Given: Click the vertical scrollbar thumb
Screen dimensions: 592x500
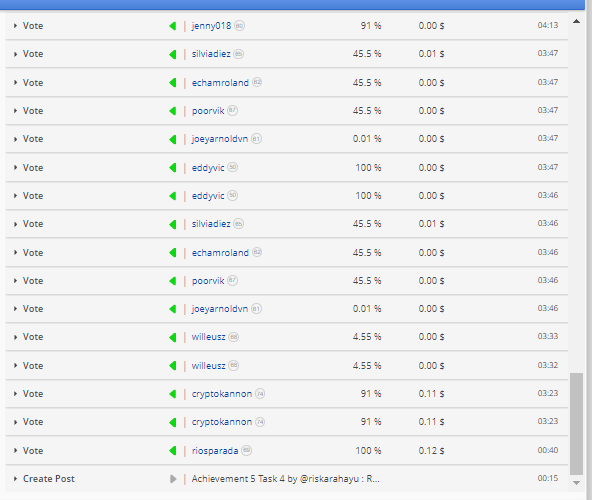Looking at the screenshot, I should pyautogui.click(x=577, y=423).
